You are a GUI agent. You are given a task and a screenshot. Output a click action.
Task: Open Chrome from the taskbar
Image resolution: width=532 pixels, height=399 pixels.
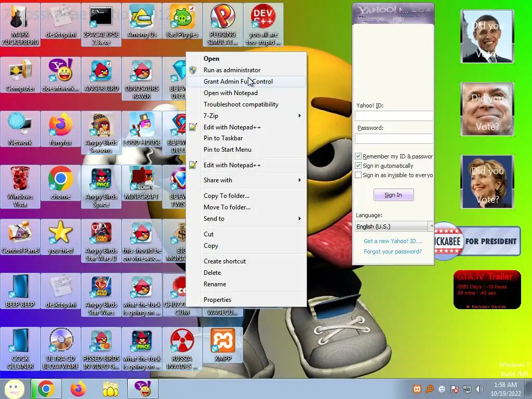click(46, 389)
